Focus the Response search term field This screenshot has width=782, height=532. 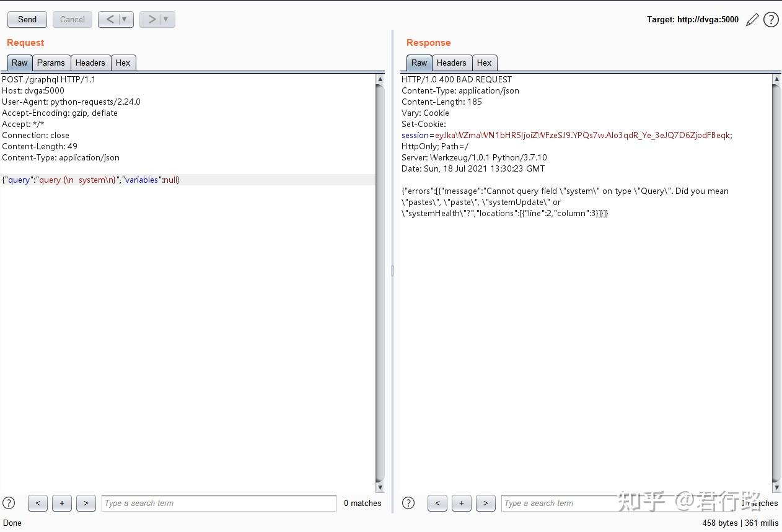tap(618, 503)
